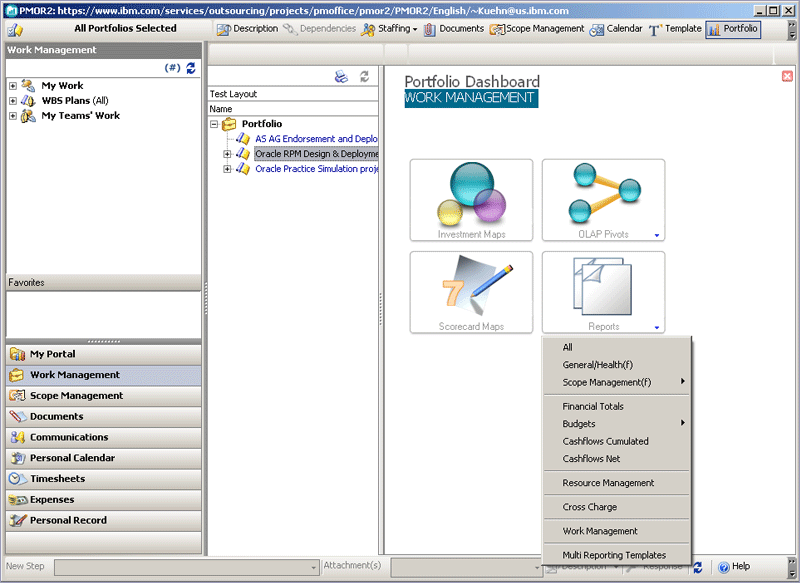Expand the My Teams' Work node

13,116
